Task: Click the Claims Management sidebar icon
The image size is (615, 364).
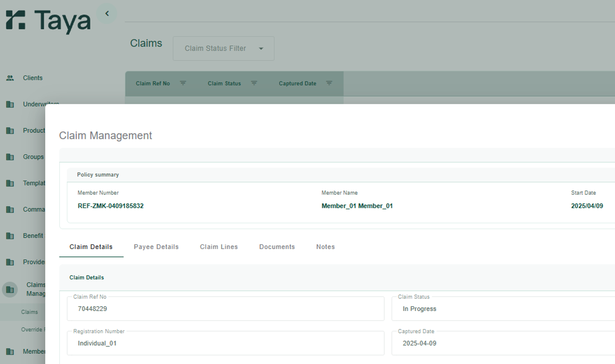Action: 10,290
